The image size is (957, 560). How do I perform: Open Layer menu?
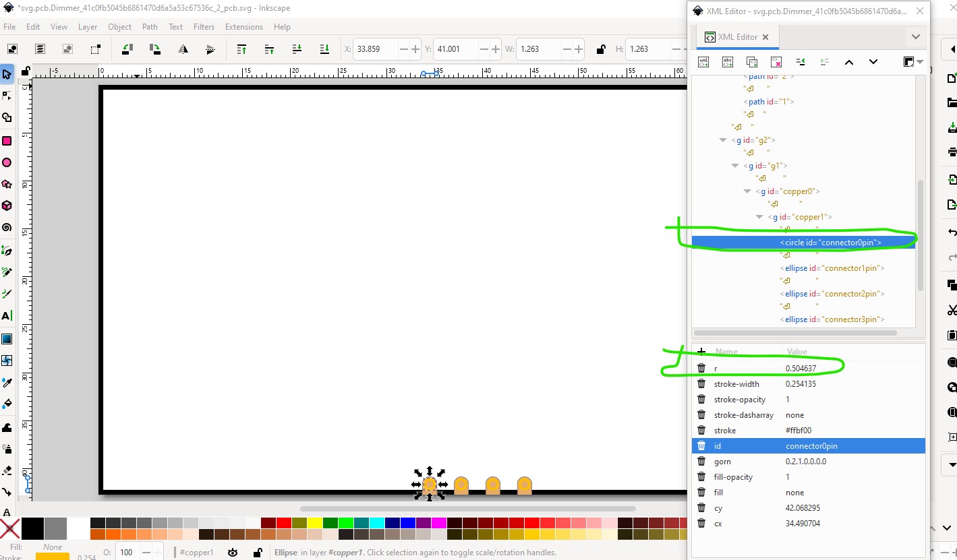point(88,27)
